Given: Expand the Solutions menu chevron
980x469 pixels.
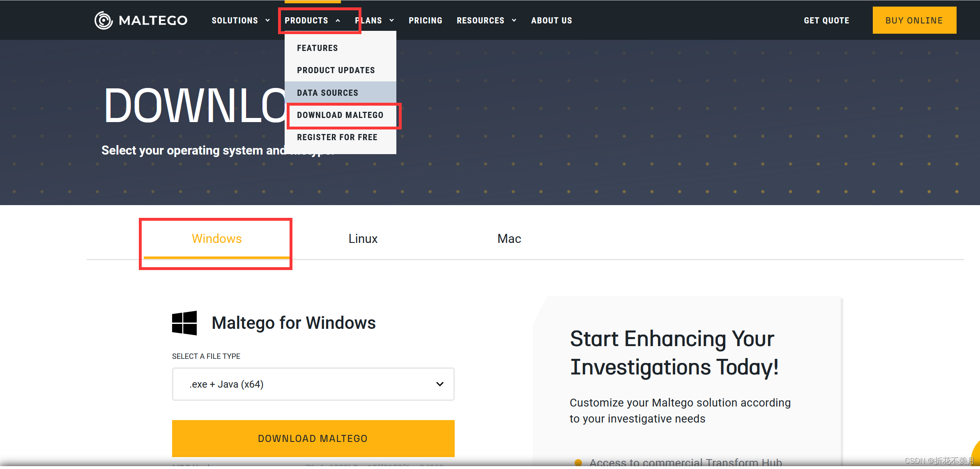Looking at the screenshot, I should pos(268,21).
